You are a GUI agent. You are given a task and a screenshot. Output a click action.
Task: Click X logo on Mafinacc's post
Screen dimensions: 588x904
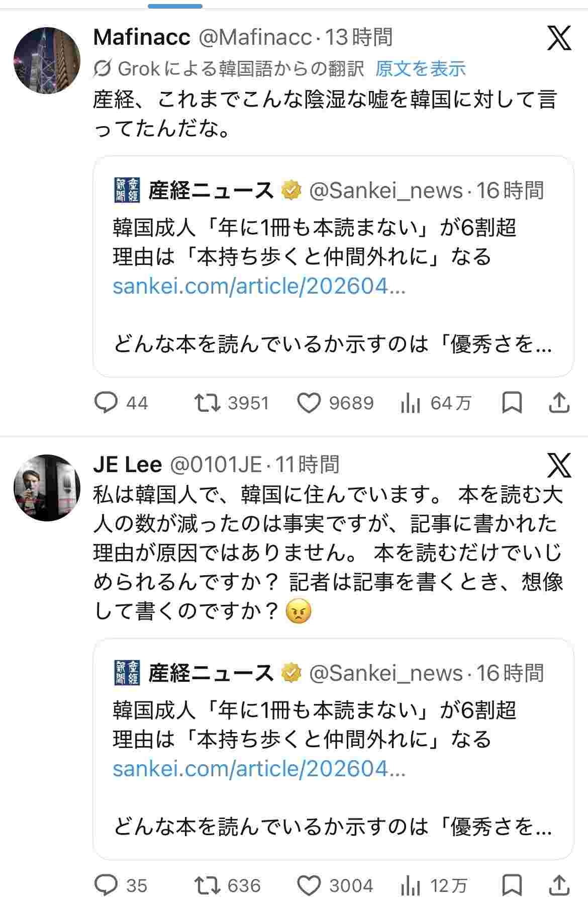(x=559, y=38)
